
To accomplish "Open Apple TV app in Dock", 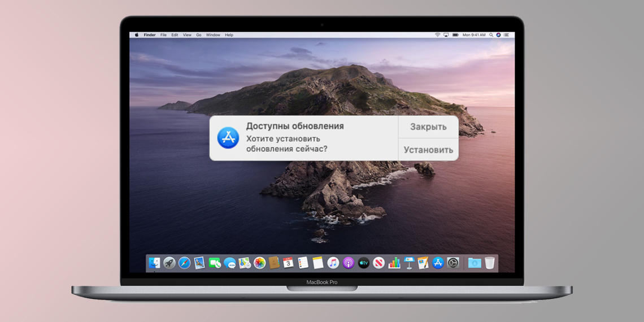I will pos(363,263).
